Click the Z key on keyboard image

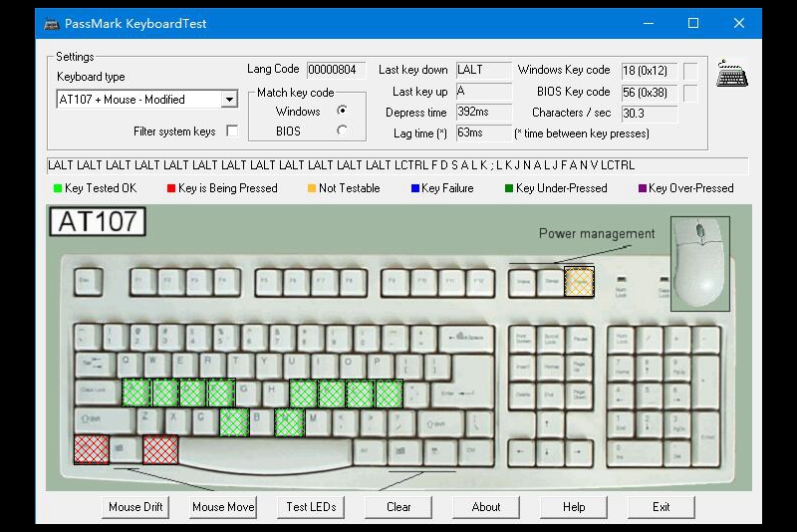pos(149,420)
